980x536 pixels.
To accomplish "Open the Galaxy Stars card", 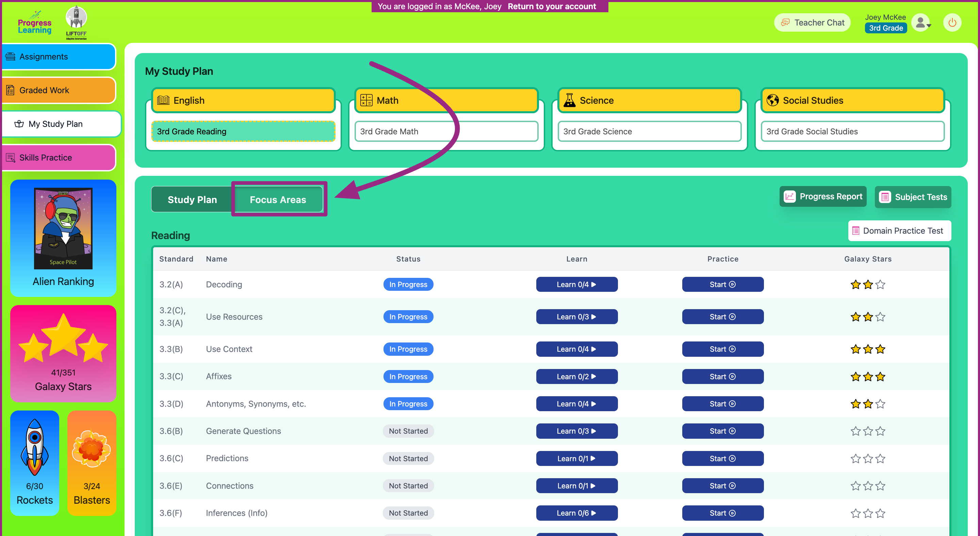I will coord(63,353).
